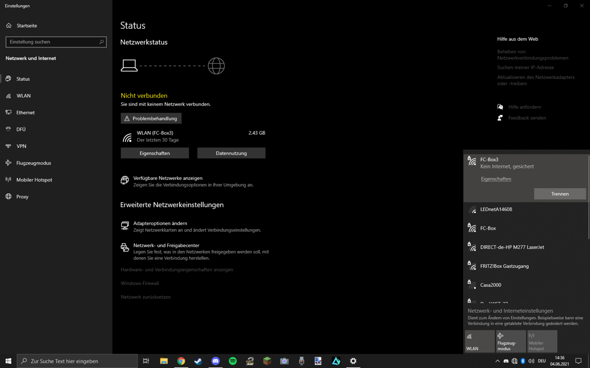Open taskbar clock and date
The height and width of the screenshot is (368, 590).
click(x=559, y=361)
